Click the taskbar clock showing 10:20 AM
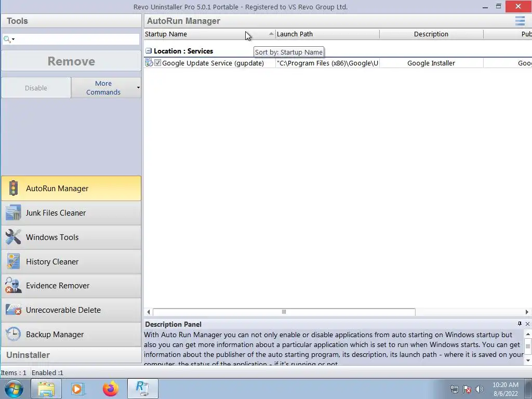Screen dimensions: 532x399 pyautogui.click(x=505, y=389)
